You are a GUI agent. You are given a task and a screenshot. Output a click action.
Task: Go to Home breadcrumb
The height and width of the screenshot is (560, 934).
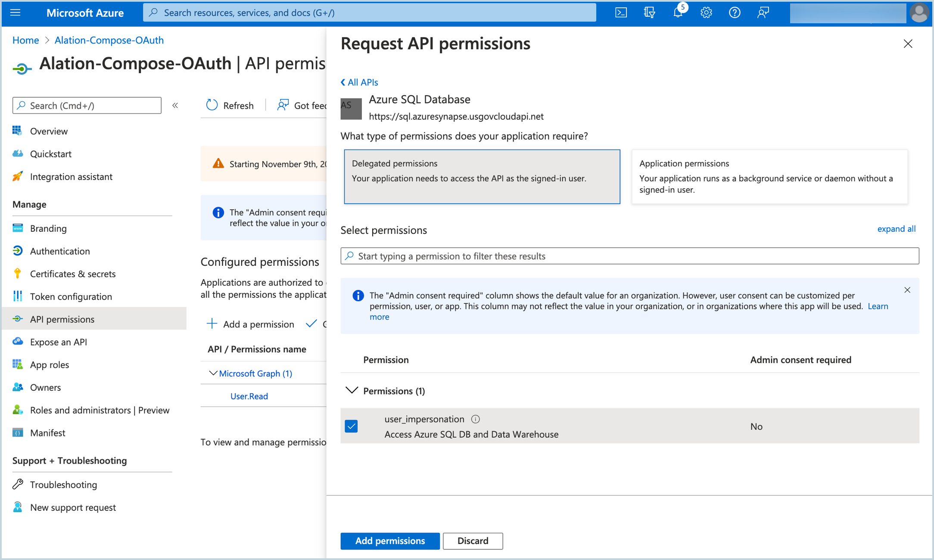click(x=25, y=40)
